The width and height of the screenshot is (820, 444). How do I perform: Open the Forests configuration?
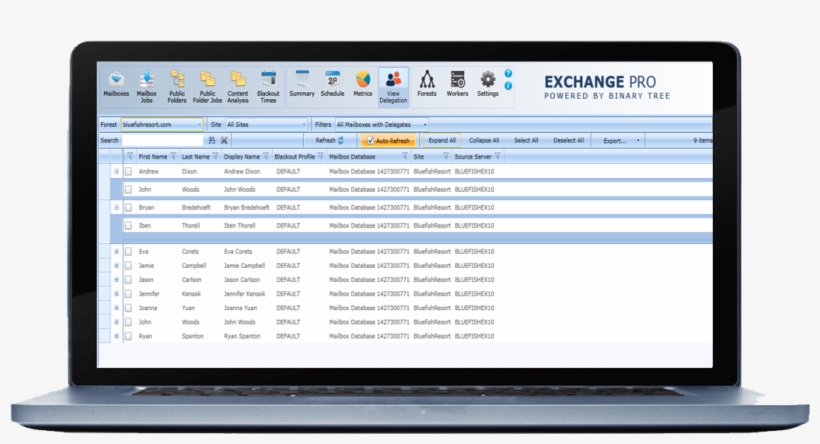[x=427, y=84]
